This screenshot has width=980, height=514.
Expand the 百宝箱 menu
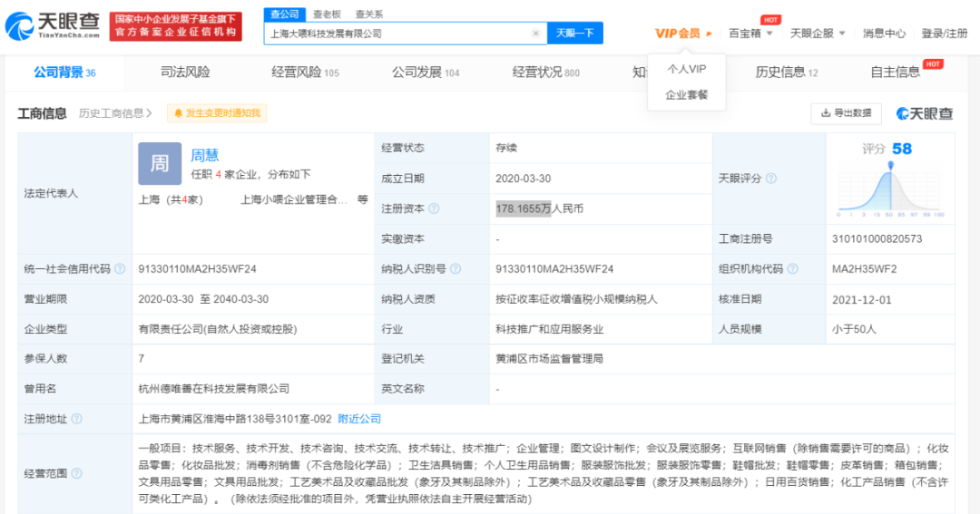click(750, 34)
